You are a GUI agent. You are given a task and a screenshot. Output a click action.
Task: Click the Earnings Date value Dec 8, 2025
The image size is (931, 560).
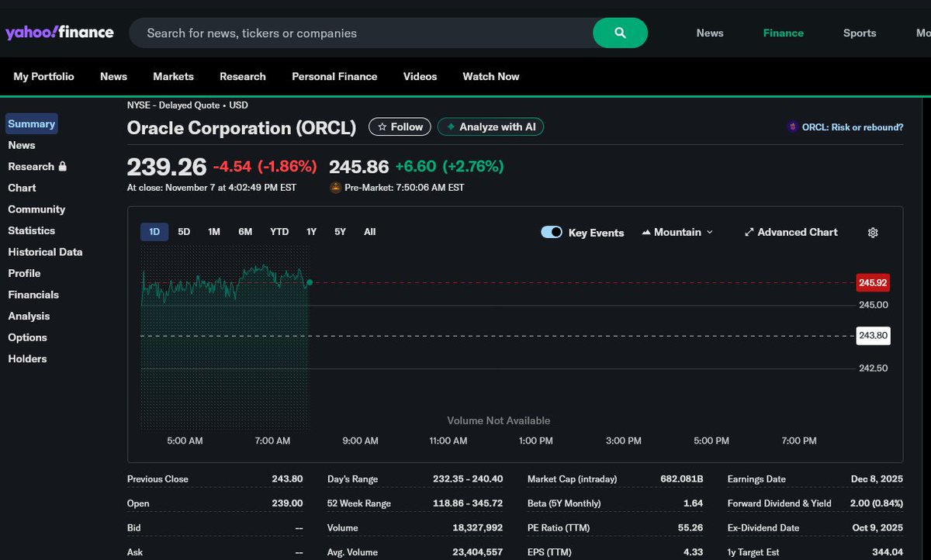[877, 479]
